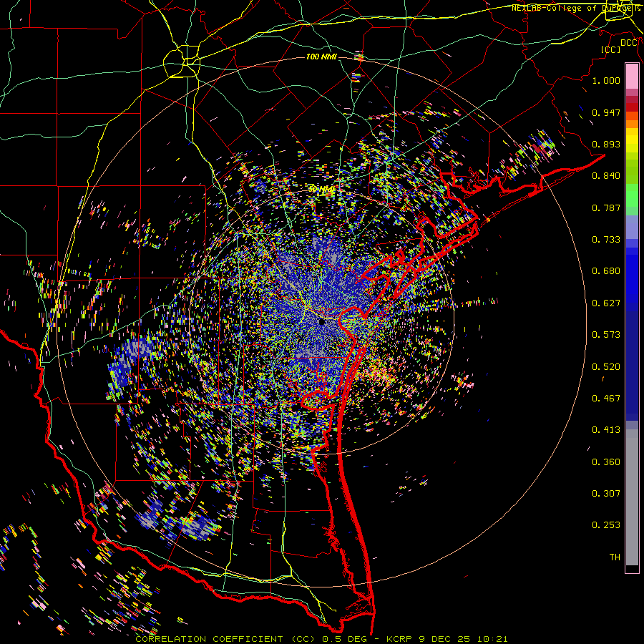Click the 0.360 colorbar value label
The height and width of the screenshot is (644, 644).
(x=606, y=462)
